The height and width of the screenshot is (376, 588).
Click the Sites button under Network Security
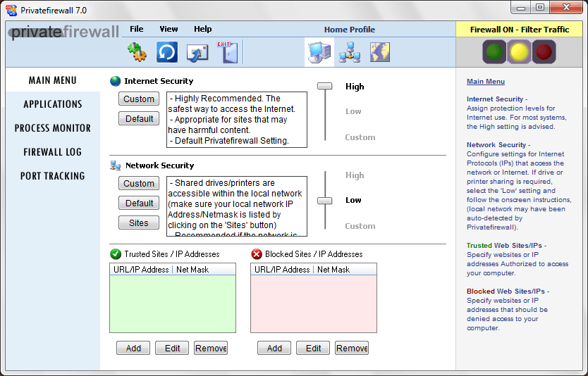(x=139, y=223)
